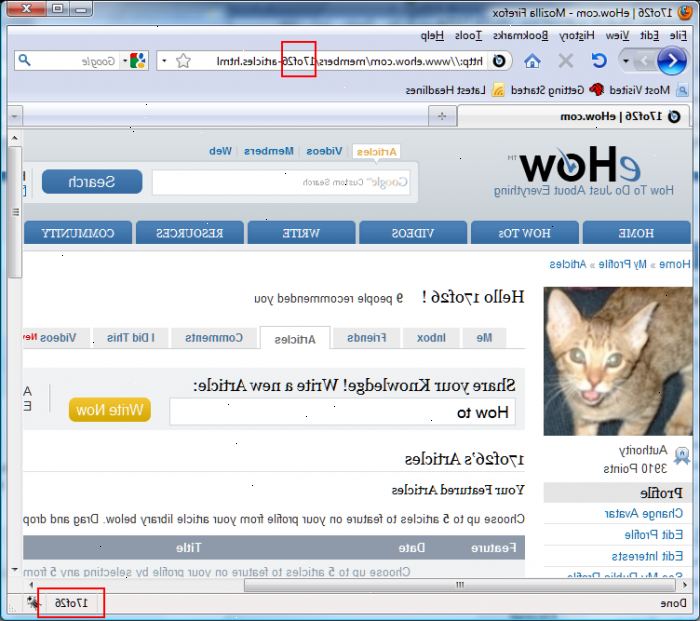Bookmark this page with the star icon
This screenshot has height=621, width=700.
[x=183, y=61]
